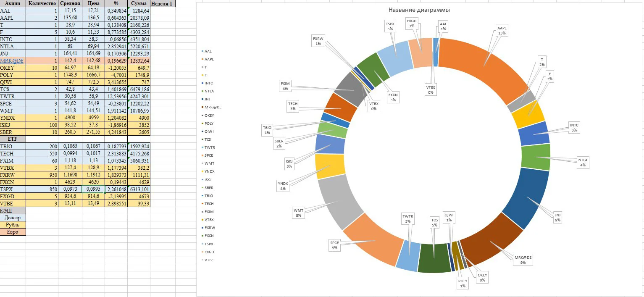
Task: Select the 'Цена' column header cell
Action: tap(94, 3)
